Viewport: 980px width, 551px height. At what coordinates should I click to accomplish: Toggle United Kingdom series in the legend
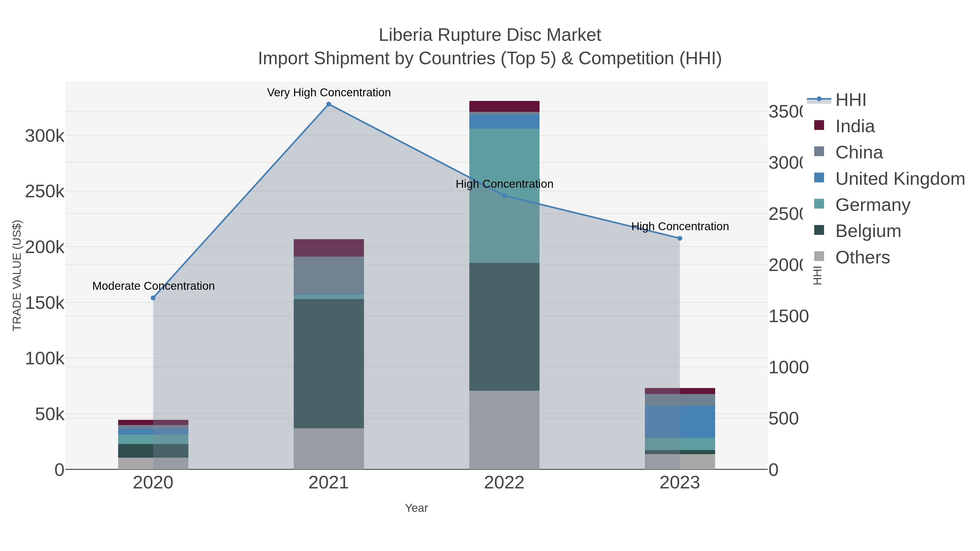pyautogui.click(x=889, y=179)
